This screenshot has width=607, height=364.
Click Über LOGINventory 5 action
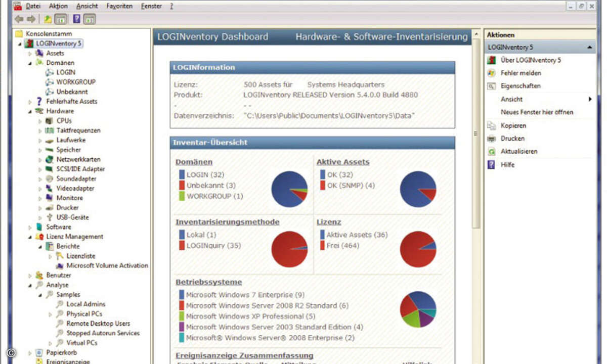pos(531,60)
